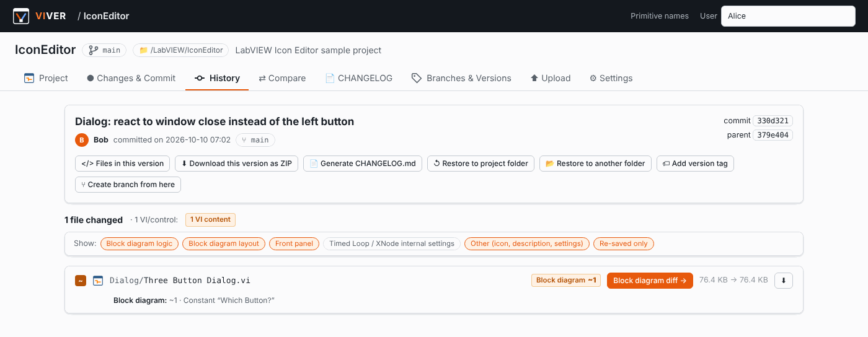Click Restore to another folder
The height and width of the screenshot is (337, 868).
[595, 164]
